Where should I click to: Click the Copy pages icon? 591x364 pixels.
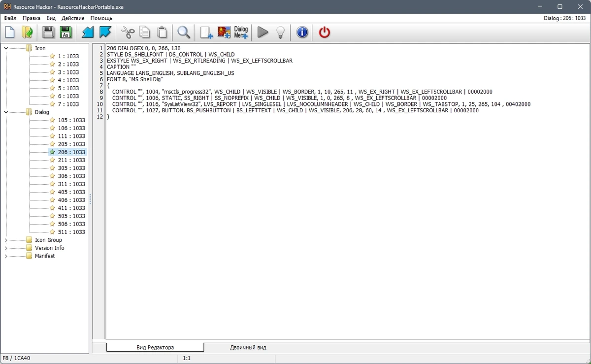(x=145, y=33)
